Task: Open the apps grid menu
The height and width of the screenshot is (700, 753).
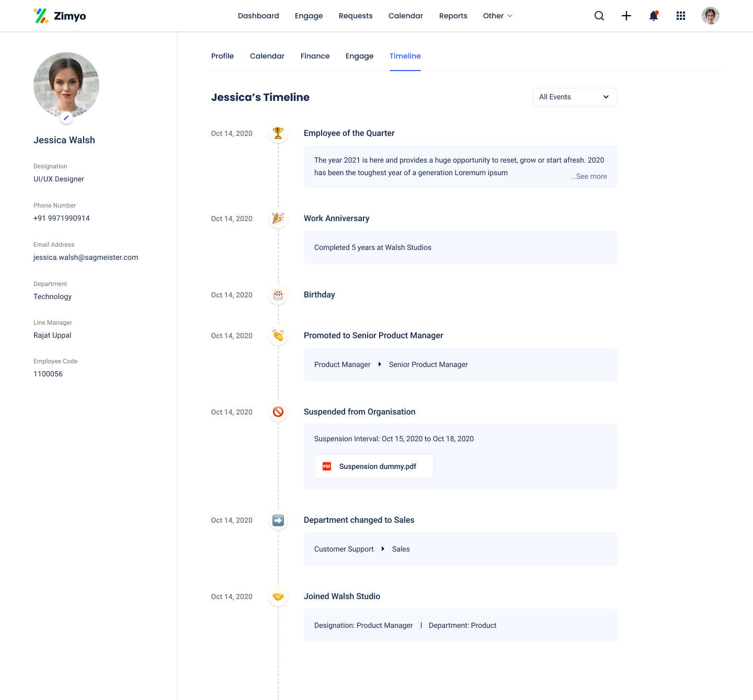Action: tap(681, 16)
